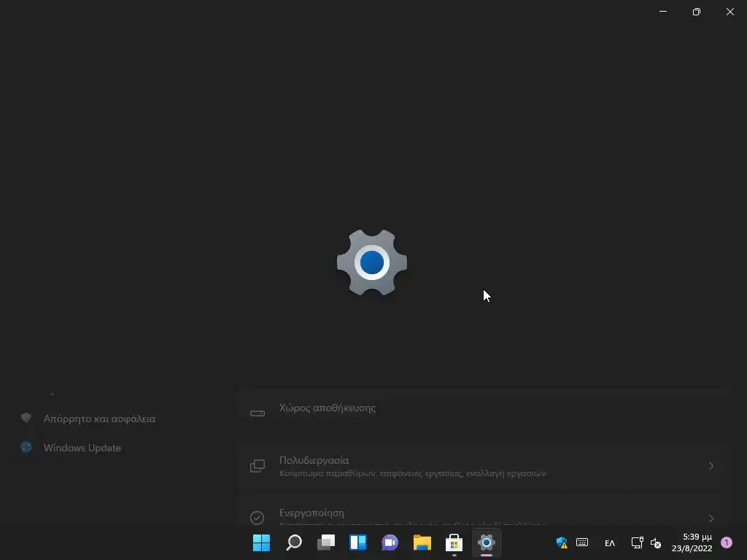This screenshot has width=747, height=560.
Task: Click the storage drive icon
Action: point(258,413)
